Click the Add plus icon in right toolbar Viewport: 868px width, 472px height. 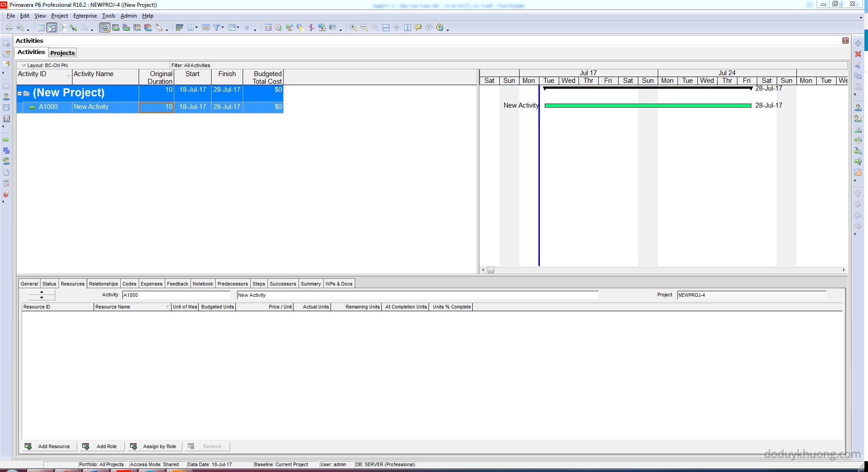pos(858,43)
